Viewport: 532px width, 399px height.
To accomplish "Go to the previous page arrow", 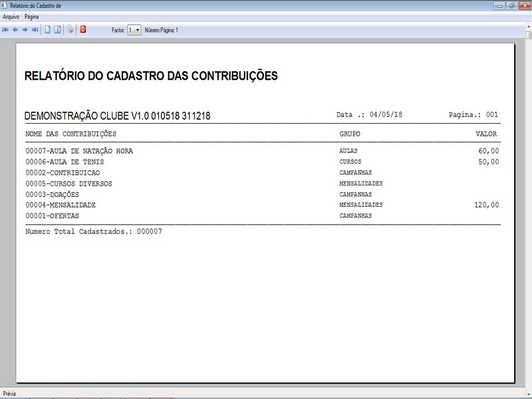I will coord(15,30).
